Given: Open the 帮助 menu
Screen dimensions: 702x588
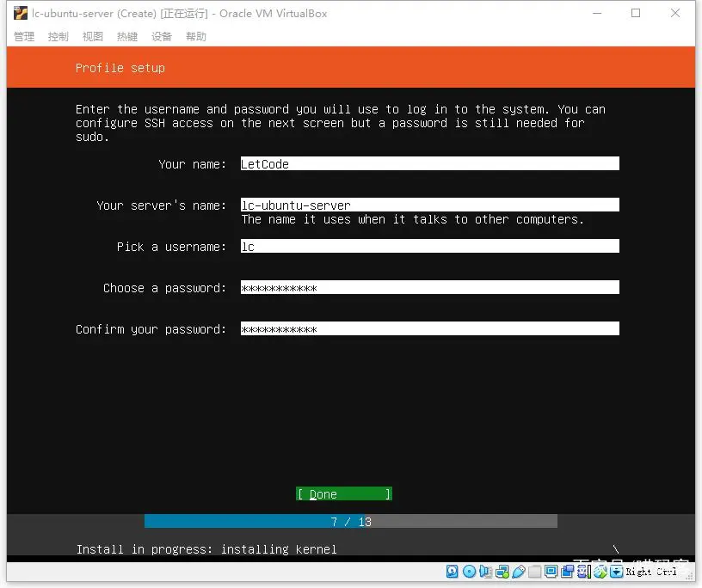Looking at the screenshot, I should 196,36.
